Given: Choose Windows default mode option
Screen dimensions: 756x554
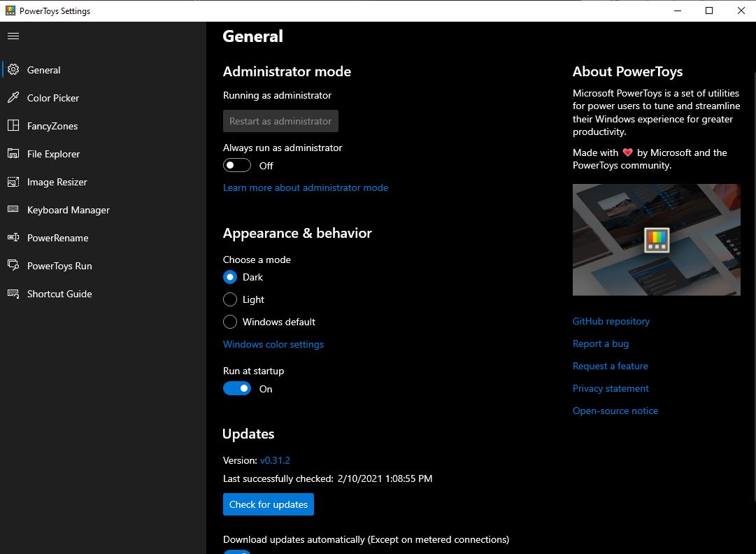Looking at the screenshot, I should [x=230, y=322].
